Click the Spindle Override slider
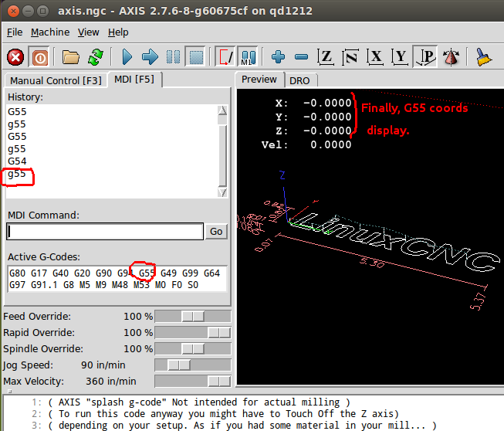504x431 pixels. 192,349
